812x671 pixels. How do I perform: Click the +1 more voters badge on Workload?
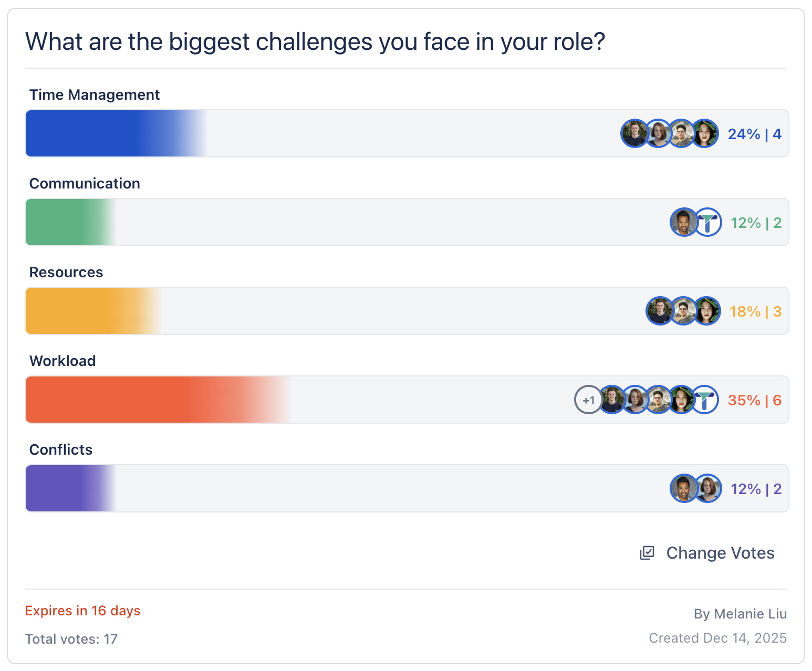(x=588, y=400)
